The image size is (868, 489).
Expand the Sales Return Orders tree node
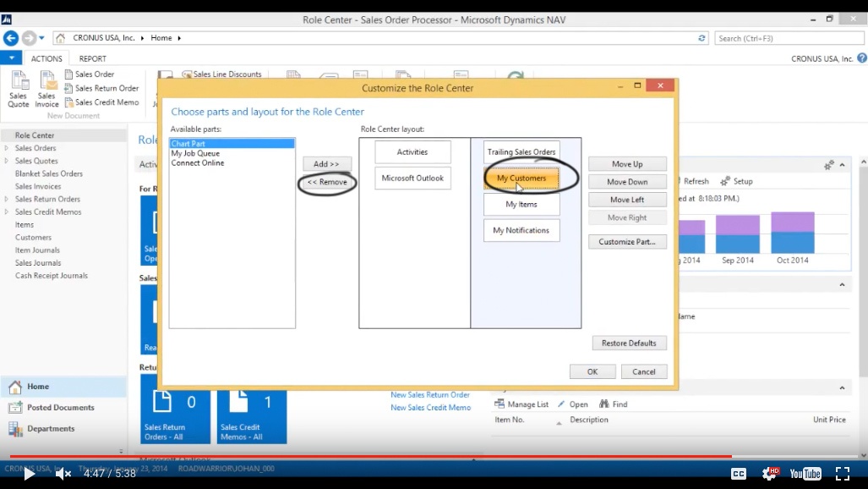tap(7, 199)
